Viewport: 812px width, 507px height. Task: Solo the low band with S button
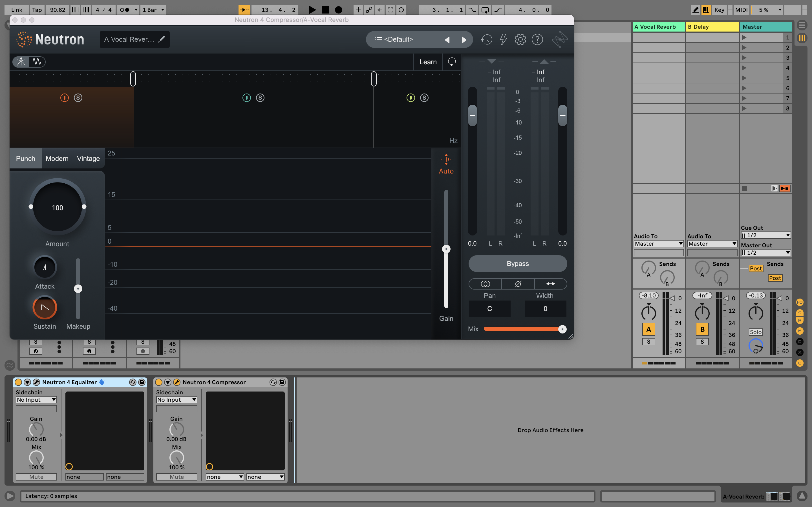78,98
